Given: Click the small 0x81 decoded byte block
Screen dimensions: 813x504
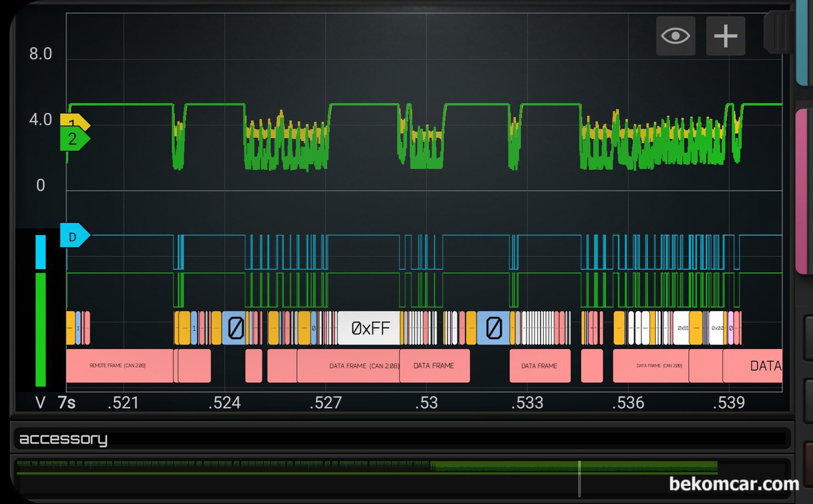Looking at the screenshot, I should click(x=682, y=328).
